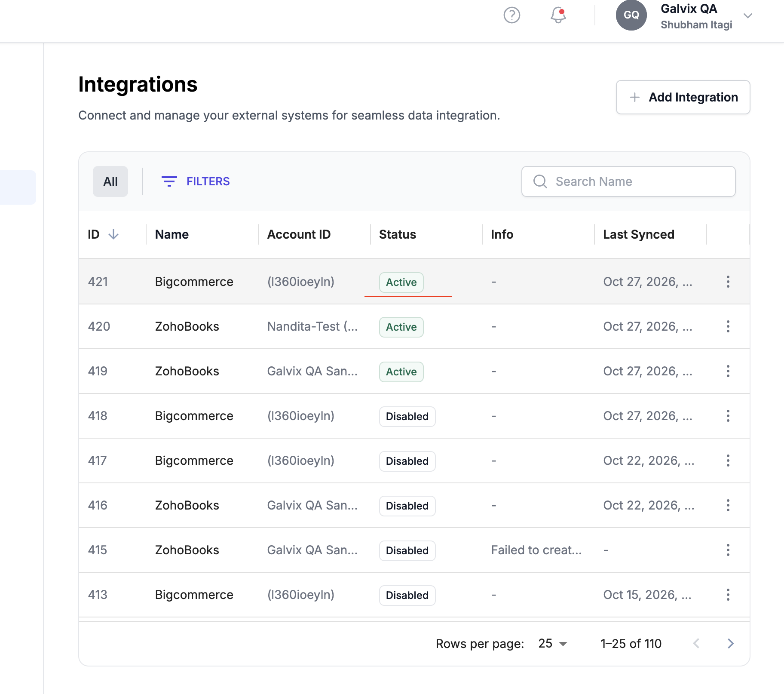The width and height of the screenshot is (784, 694).
Task: Click the Last Synced column header
Action: (638, 234)
